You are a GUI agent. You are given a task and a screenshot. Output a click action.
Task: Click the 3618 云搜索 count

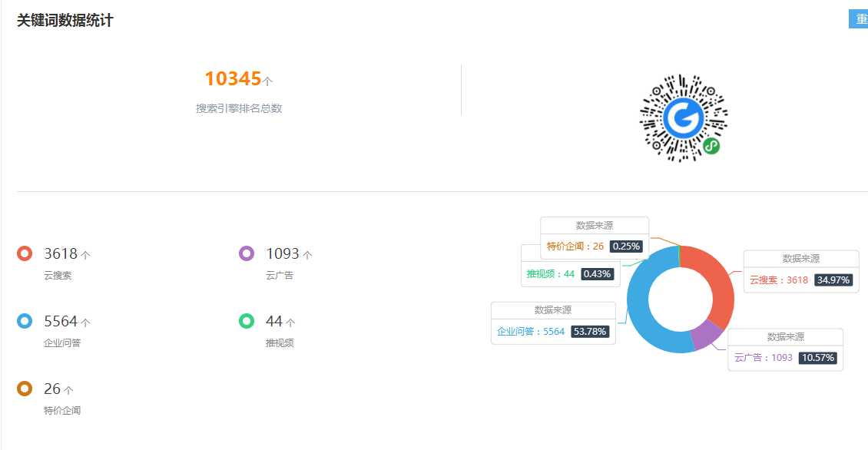61,253
